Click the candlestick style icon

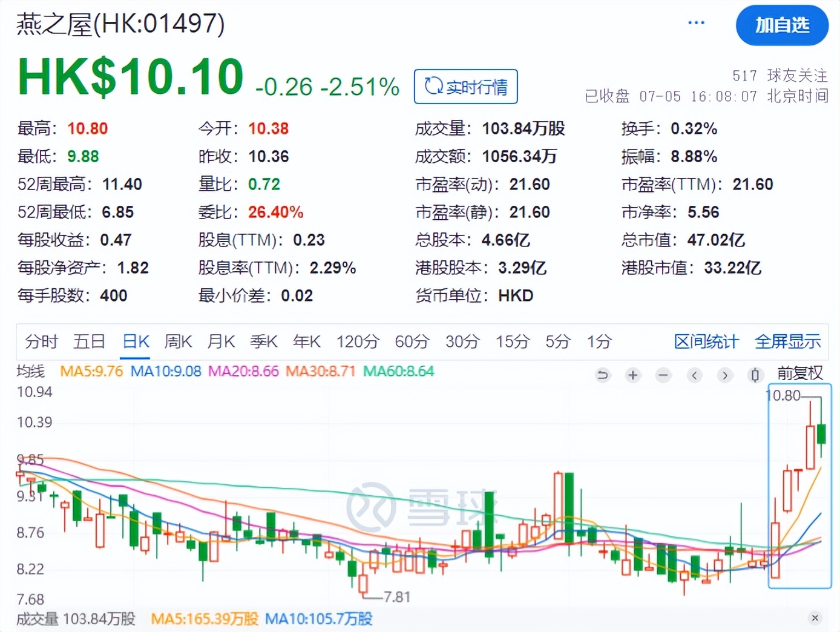[x=755, y=375]
